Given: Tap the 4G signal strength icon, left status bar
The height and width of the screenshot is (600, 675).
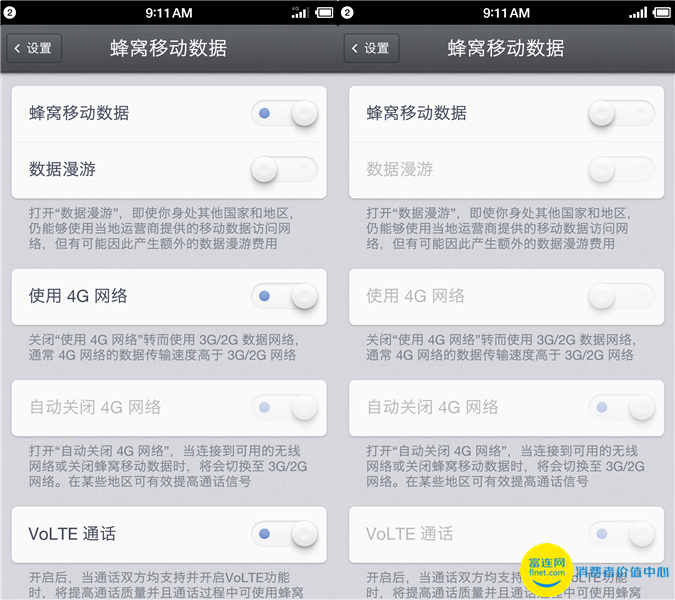Looking at the screenshot, I should (300, 12).
